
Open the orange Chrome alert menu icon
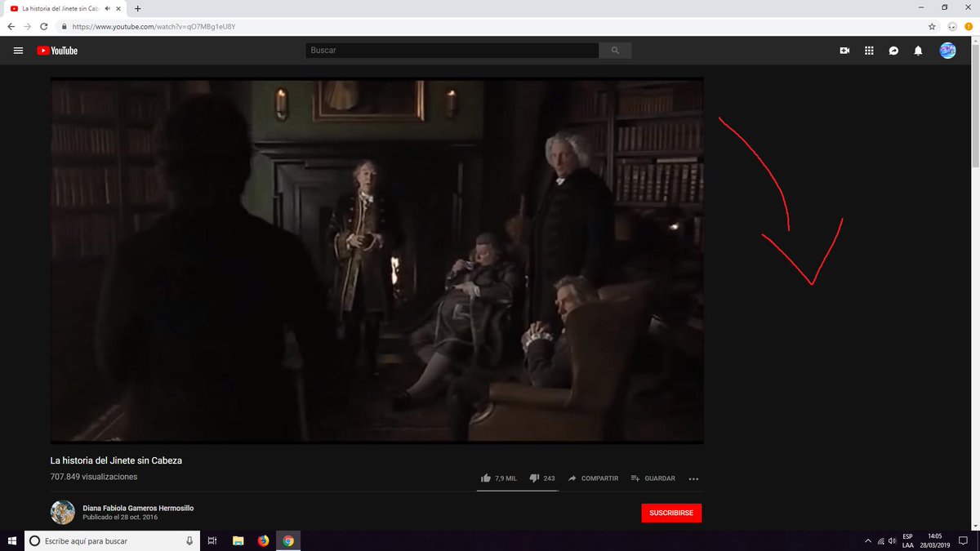click(969, 26)
